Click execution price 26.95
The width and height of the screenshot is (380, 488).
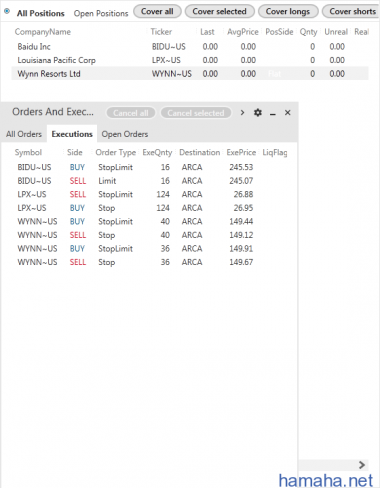click(243, 208)
